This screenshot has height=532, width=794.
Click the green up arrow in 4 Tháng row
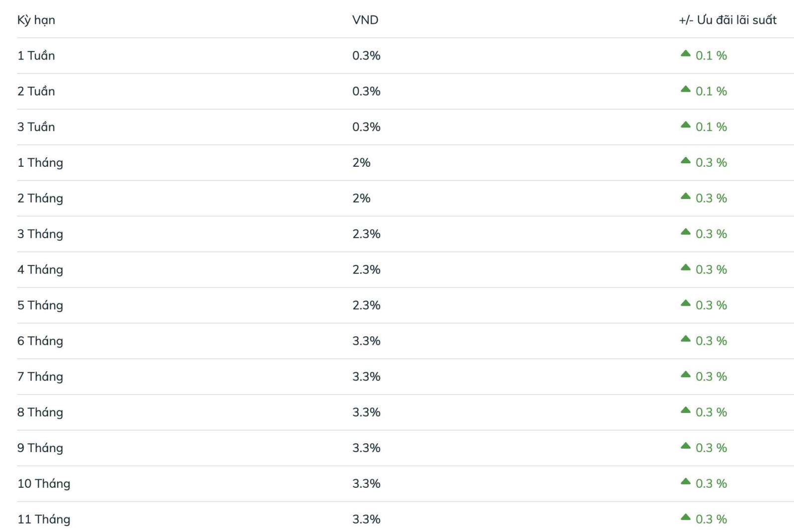click(685, 267)
